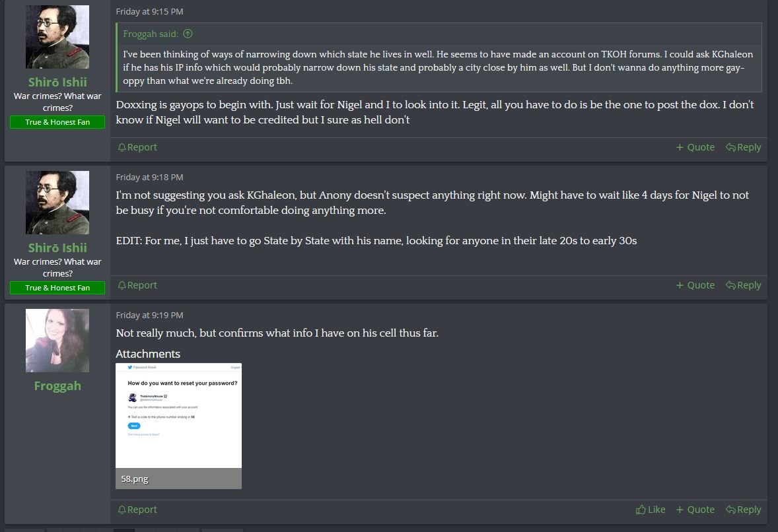Report Froggah's 9:19 PM post
The height and width of the screenshot is (532, 778).
point(137,510)
